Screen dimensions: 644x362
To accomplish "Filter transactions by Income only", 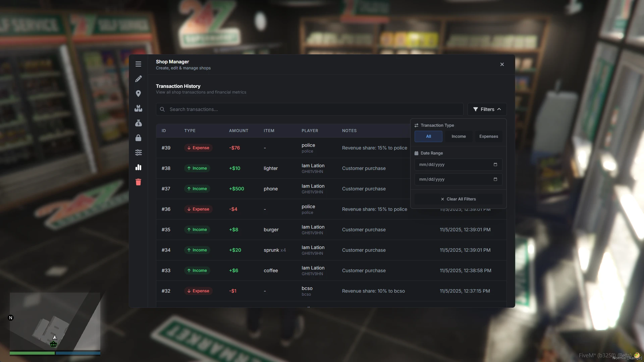I will pos(459,136).
